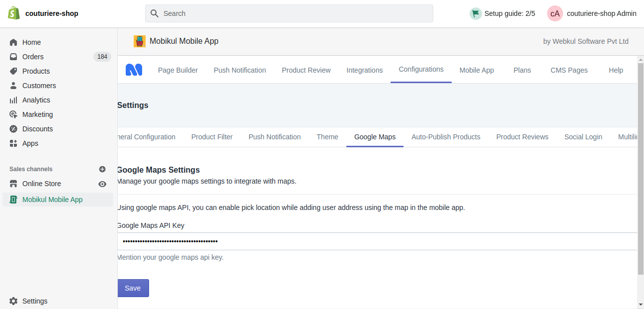Open the Mobile App tab
This screenshot has height=309, width=644.
click(x=477, y=70)
